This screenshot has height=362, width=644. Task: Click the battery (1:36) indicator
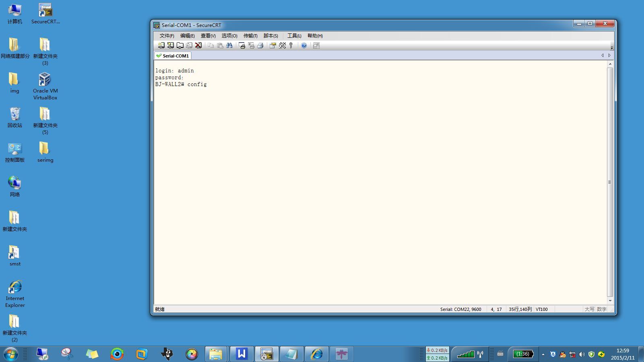(x=523, y=354)
